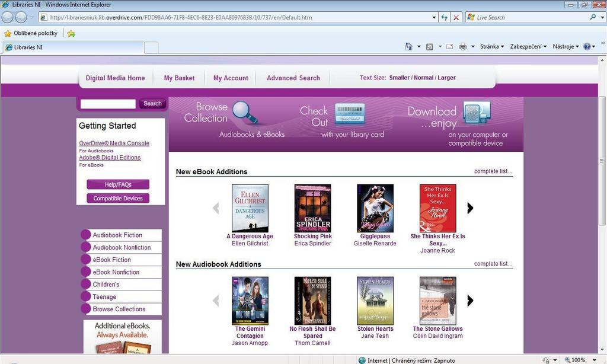This screenshot has height=364, width=607.
Task: Set text size to Smaller
Action: (399, 78)
